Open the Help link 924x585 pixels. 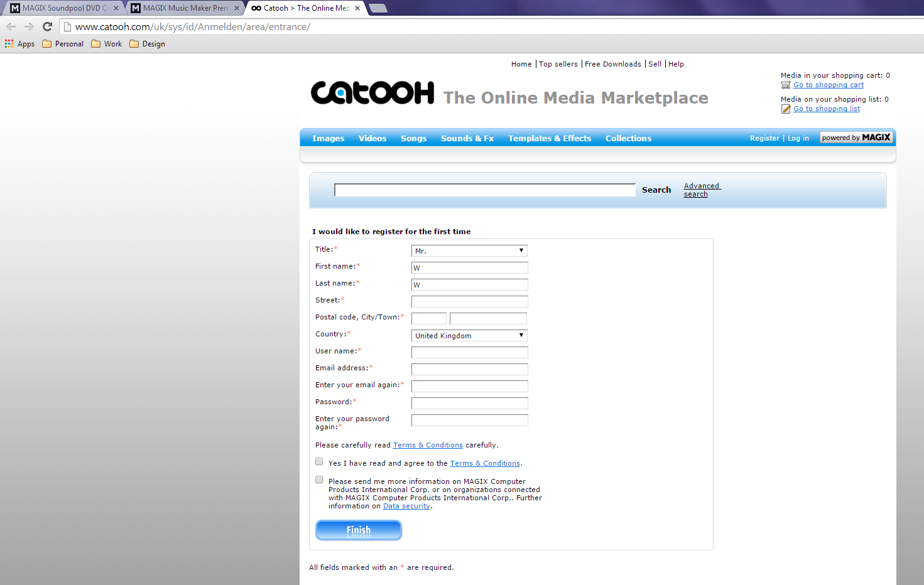pyautogui.click(x=676, y=64)
